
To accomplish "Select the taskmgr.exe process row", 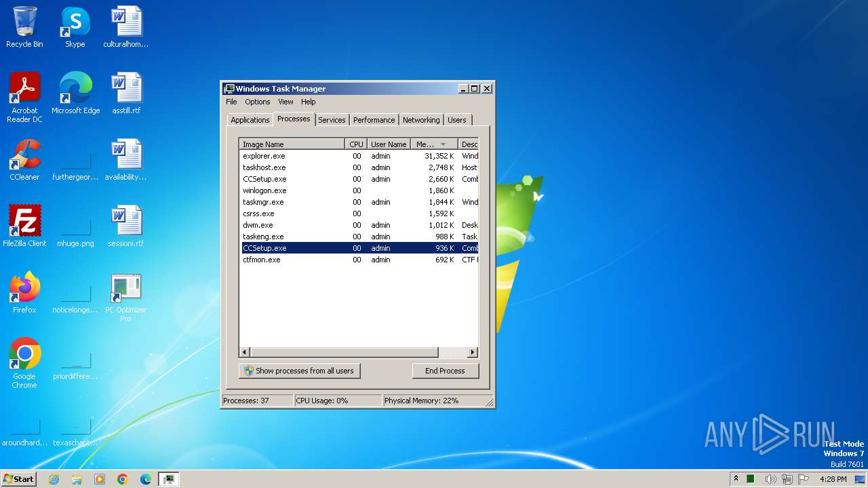I will [x=359, y=202].
